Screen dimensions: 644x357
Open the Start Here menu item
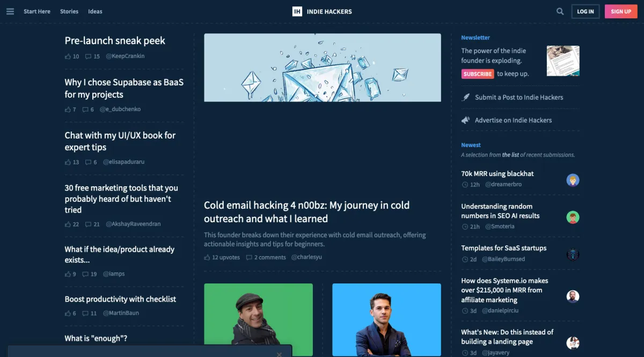[x=37, y=11]
